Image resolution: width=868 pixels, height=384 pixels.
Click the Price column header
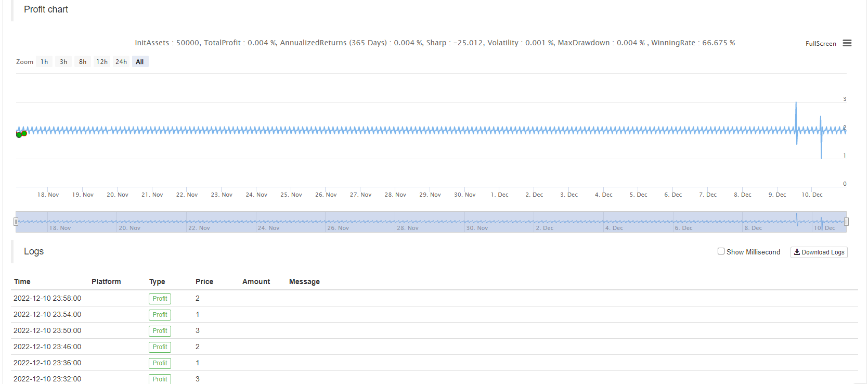click(204, 281)
